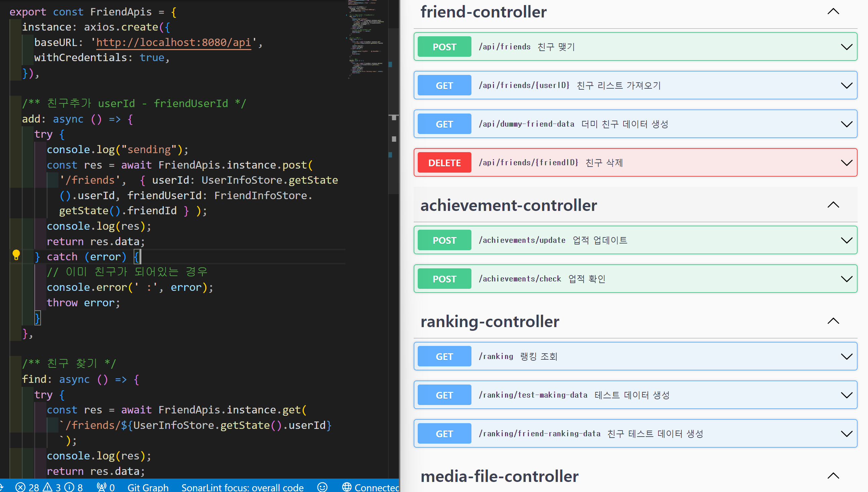Click the POST badge for /achievements/check

444,279
